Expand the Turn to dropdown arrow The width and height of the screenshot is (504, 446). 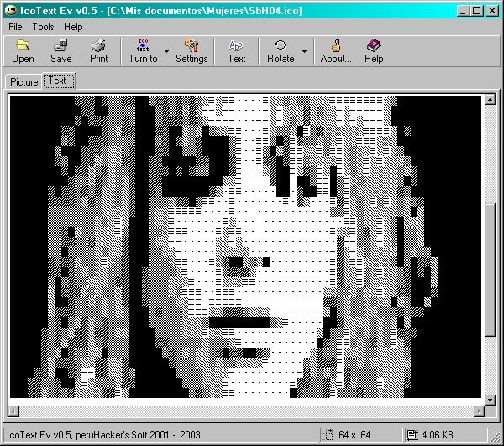pos(166,51)
